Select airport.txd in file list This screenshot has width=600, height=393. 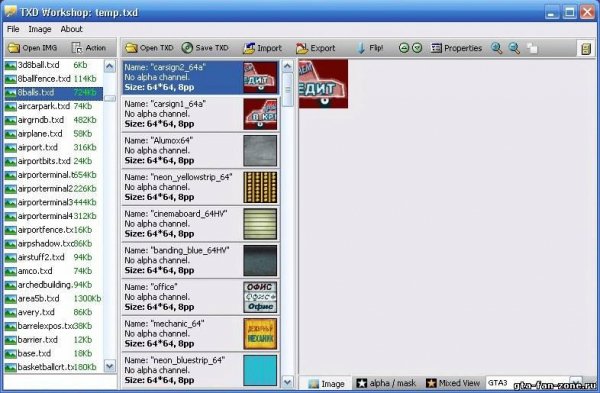(54, 147)
